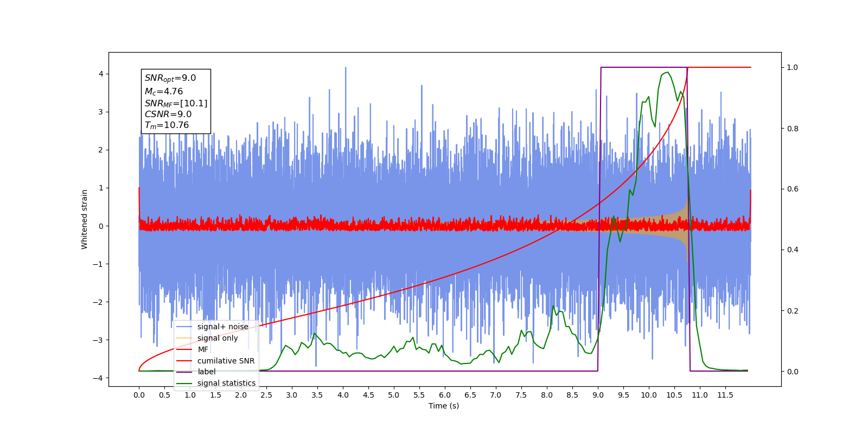
Task: Click the x-axis tick label 11.5
Action: (x=725, y=395)
